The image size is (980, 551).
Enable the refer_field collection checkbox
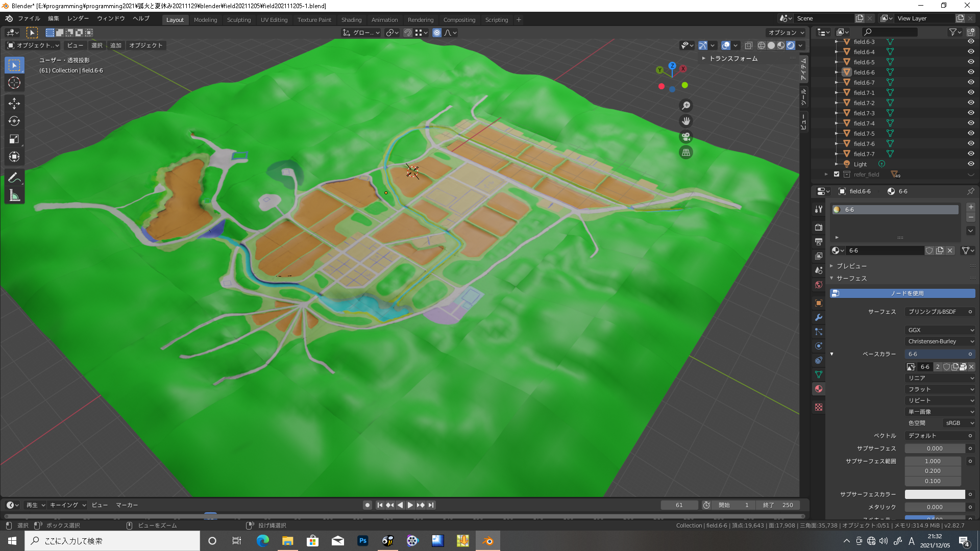(837, 174)
